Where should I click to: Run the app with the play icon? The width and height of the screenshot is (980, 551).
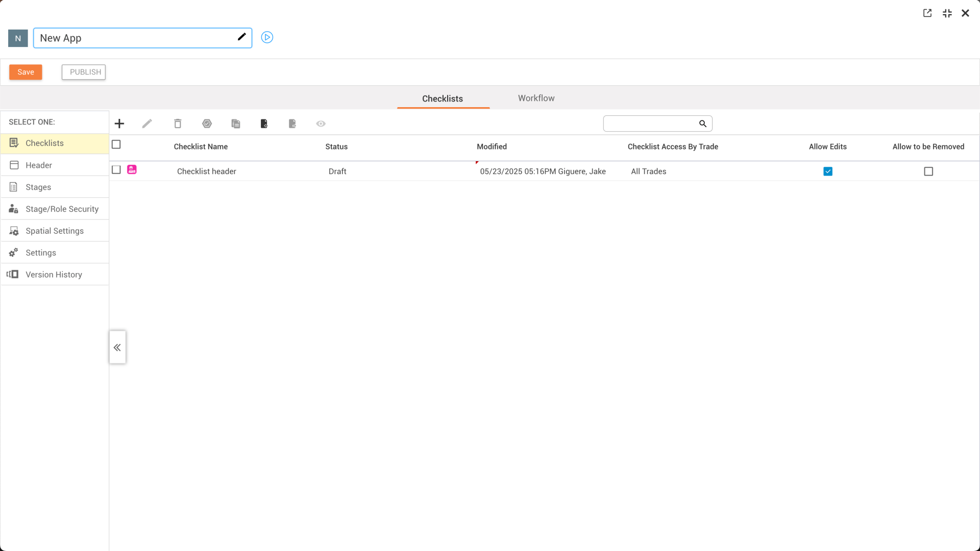[x=267, y=37]
